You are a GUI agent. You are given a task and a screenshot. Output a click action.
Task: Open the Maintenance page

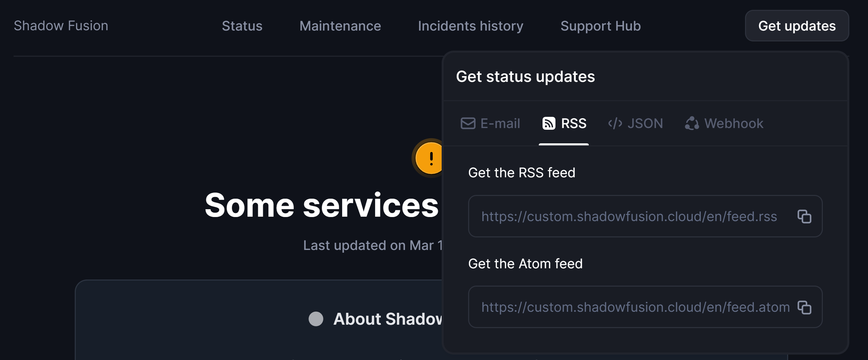click(x=340, y=26)
